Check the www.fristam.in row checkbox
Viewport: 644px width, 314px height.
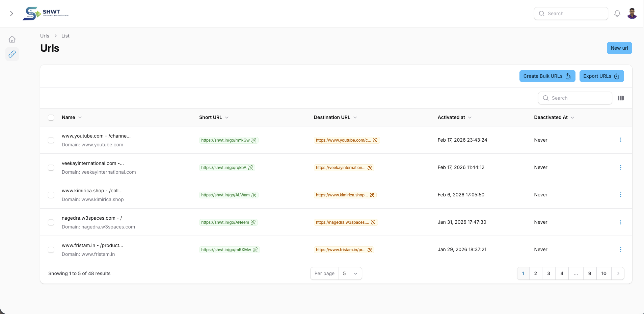[x=51, y=250]
